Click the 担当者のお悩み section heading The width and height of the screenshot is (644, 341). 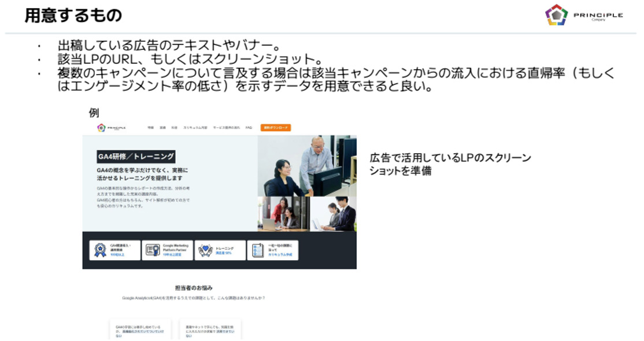[194, 288]
